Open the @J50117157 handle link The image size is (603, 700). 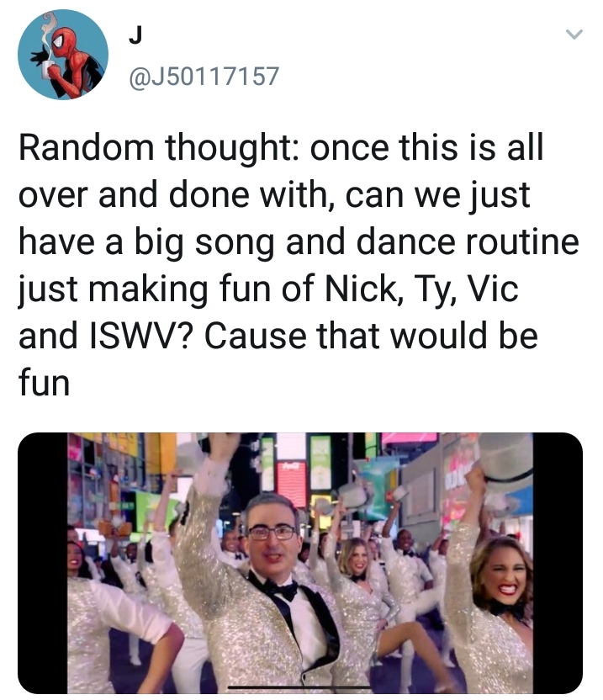tap(204, 77)
